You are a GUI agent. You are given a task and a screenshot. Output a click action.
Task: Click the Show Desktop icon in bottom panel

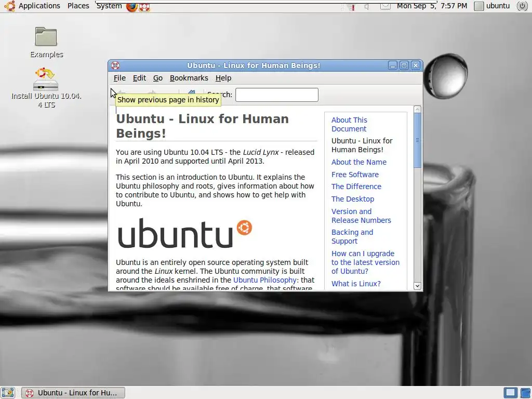(x=7, y=393)
